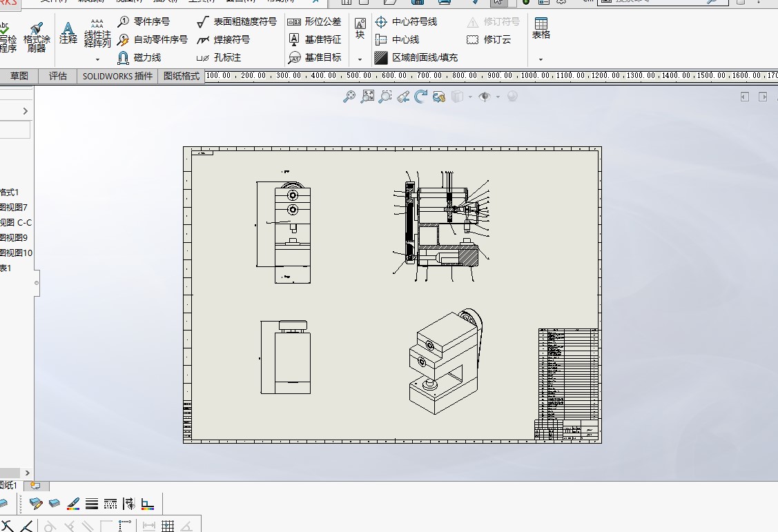Click the greyed 修订符号 revision symbol
Screen dimensions: 778x532
pyautogui.click(x=493, y=22)
